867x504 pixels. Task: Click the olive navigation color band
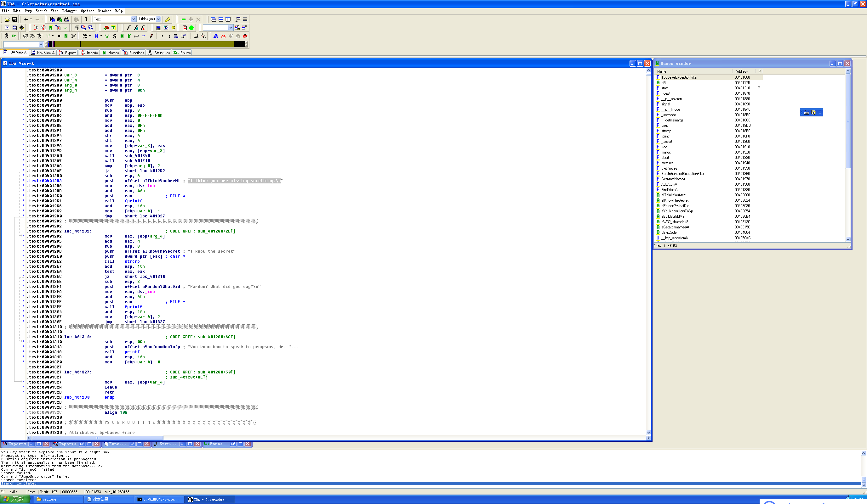[x=155, y=44]
